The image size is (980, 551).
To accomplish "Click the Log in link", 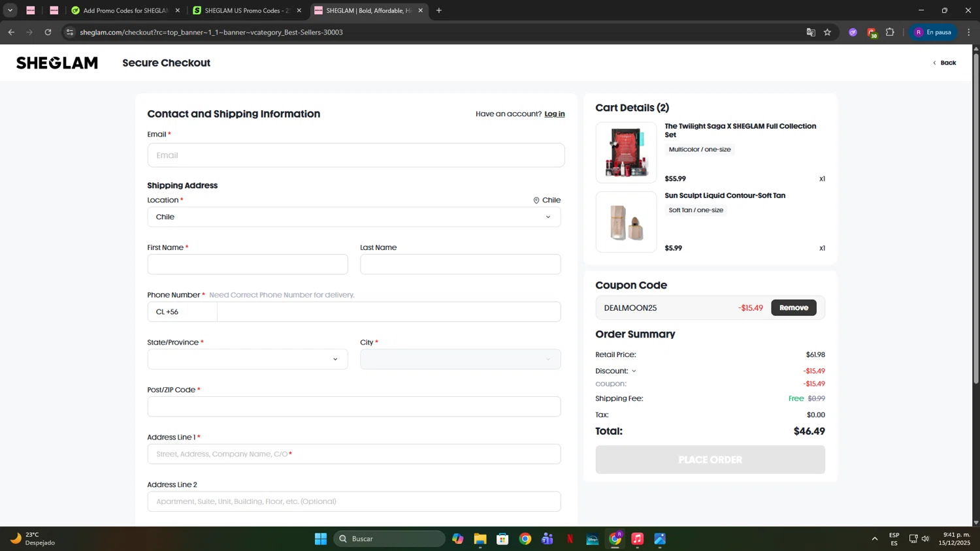I will [x=555, y=114].
